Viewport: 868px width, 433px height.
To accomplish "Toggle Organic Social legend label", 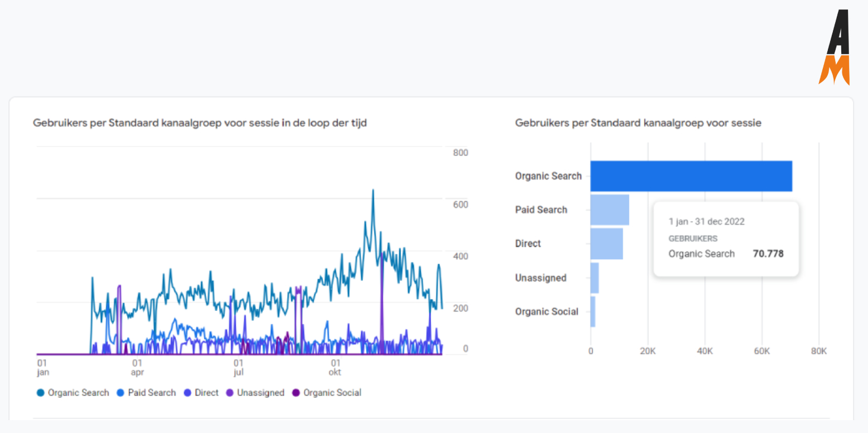I will 333,393.
